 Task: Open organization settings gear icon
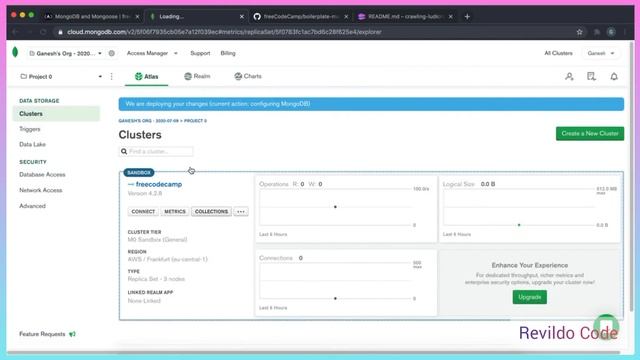[x=111, y=53]
